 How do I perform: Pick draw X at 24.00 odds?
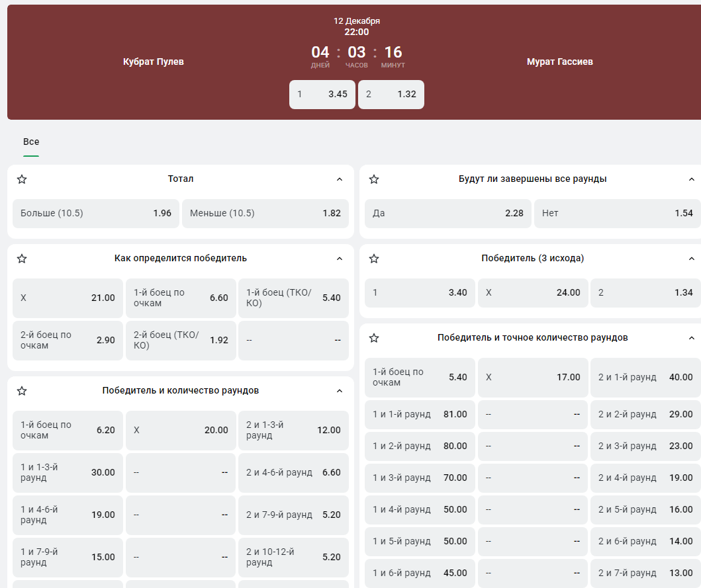tap(532, 293)
